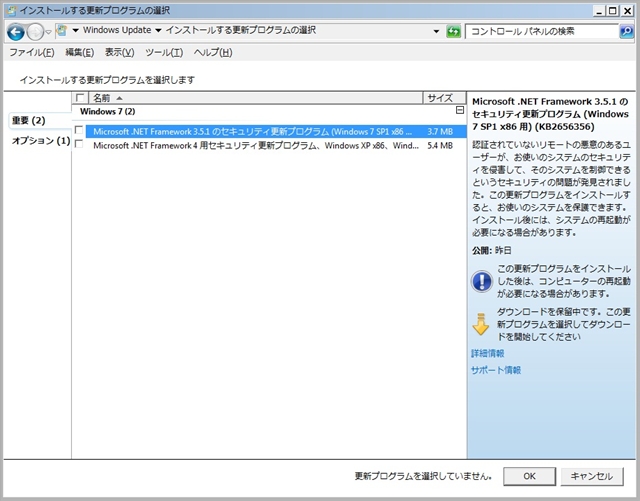The width and height of the screenshot is (640, 501).
Task: Open the recent pages dropdown beside navigation arrows
Action: [48, 32]
